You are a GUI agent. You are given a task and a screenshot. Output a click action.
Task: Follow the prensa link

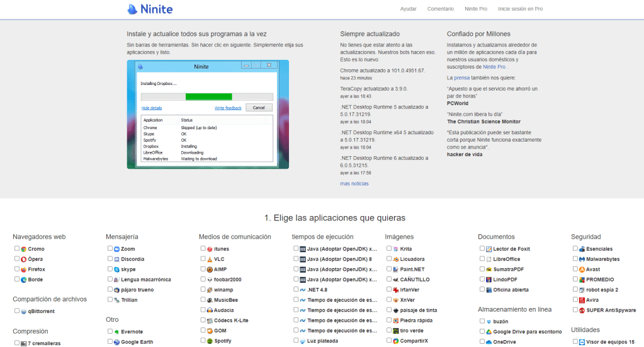pos(461,77)
